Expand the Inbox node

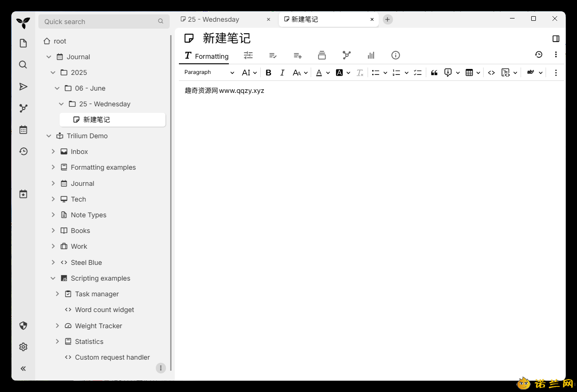point(53,152)
